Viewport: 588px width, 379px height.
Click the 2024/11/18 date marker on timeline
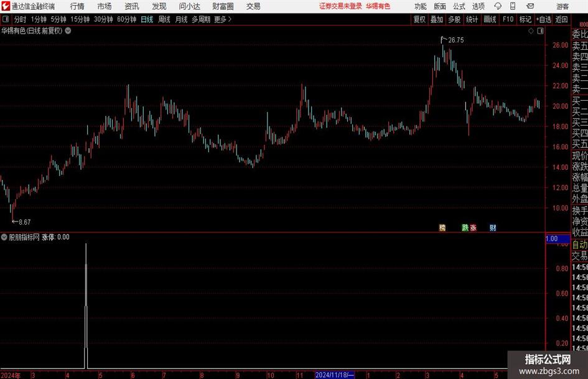(335, 375)
